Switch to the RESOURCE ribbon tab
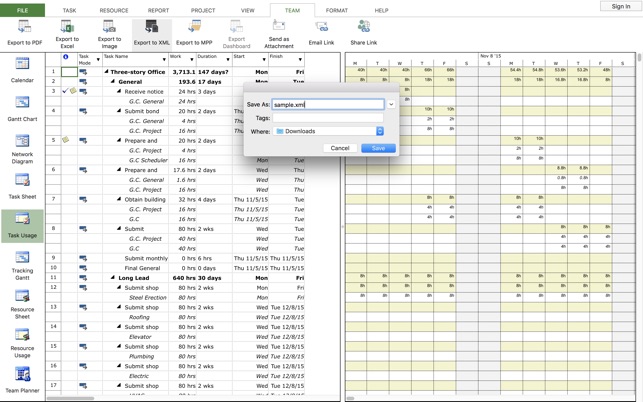Image resolution: width=643 pixels, height=402 pixels. point(114,10)
